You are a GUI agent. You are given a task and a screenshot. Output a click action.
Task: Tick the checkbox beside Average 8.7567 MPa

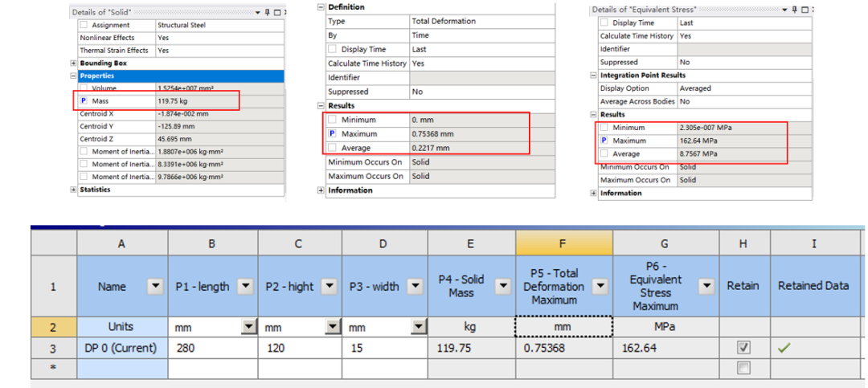click(x=604, y=154)
